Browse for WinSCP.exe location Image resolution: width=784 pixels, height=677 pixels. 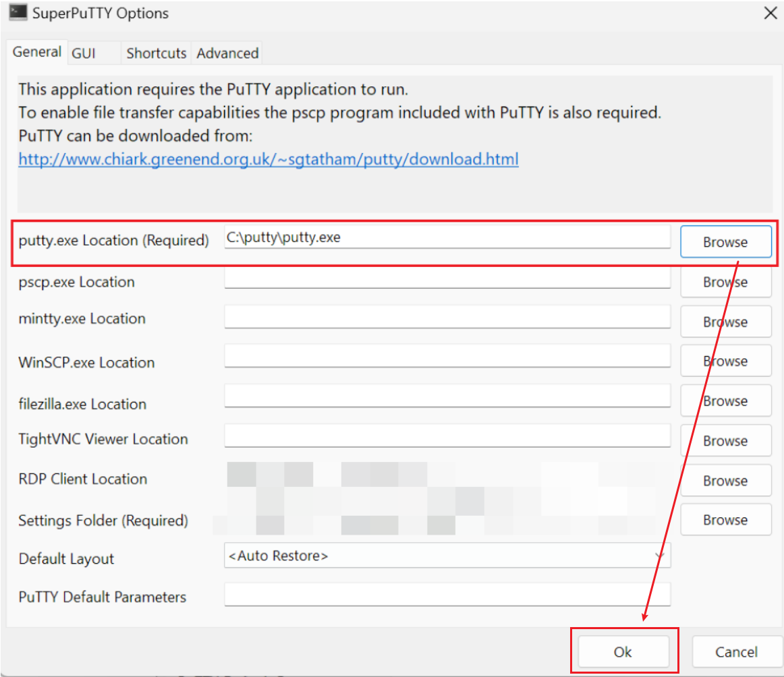pyautogui.click(x=725, y=361)
